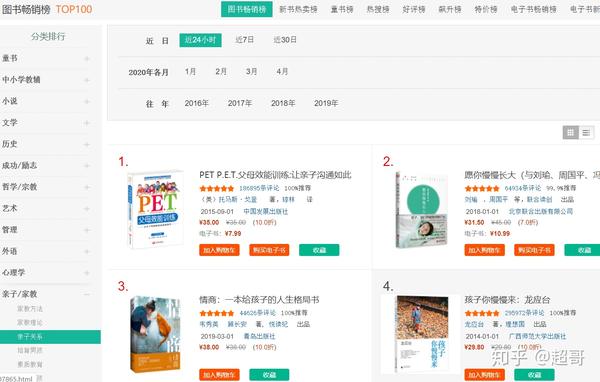
Task: Select 家教理论 subcategory
Action: pos(30,323)
